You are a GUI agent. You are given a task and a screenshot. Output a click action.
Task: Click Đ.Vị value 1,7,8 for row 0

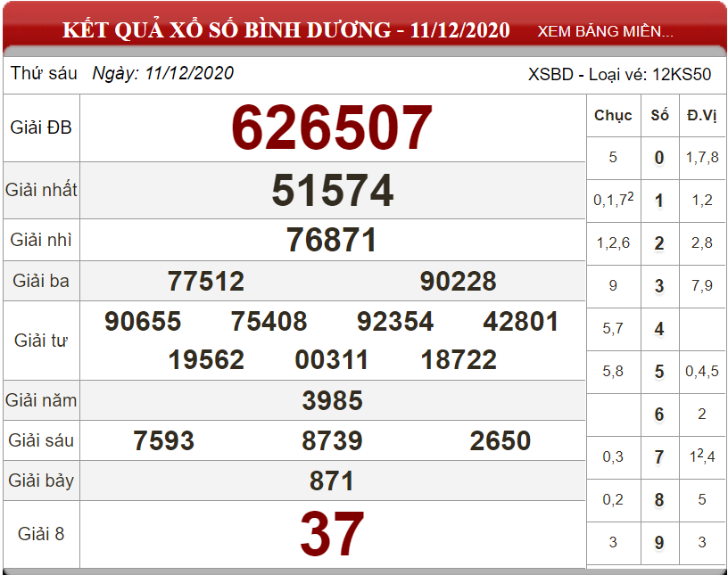(x=702, y=158)
